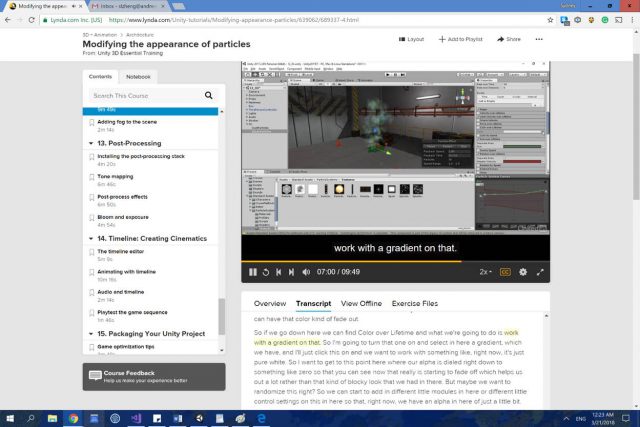This screenshot has width=640, height=427.
Task: Switch to Chrome in the taskbar
Action: point(73,418)
